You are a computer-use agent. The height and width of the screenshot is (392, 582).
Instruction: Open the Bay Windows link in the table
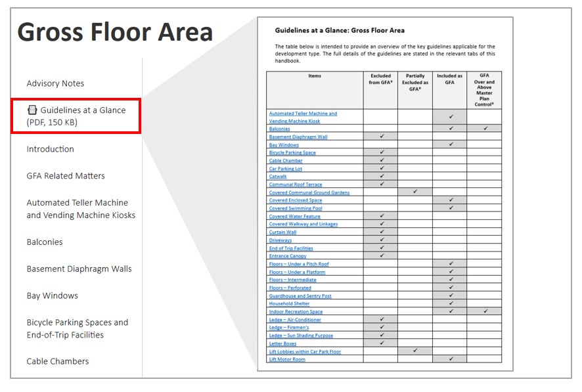284,144
